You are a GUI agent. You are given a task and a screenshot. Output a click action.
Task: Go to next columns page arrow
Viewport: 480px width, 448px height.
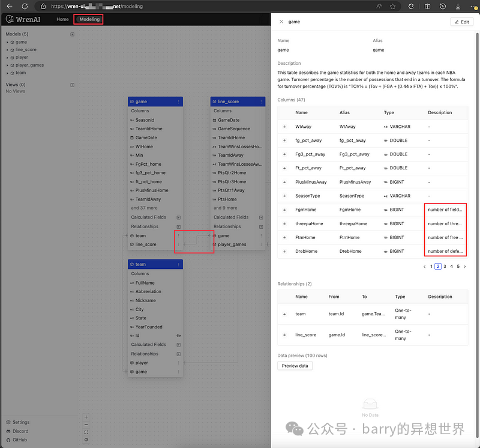464,267
